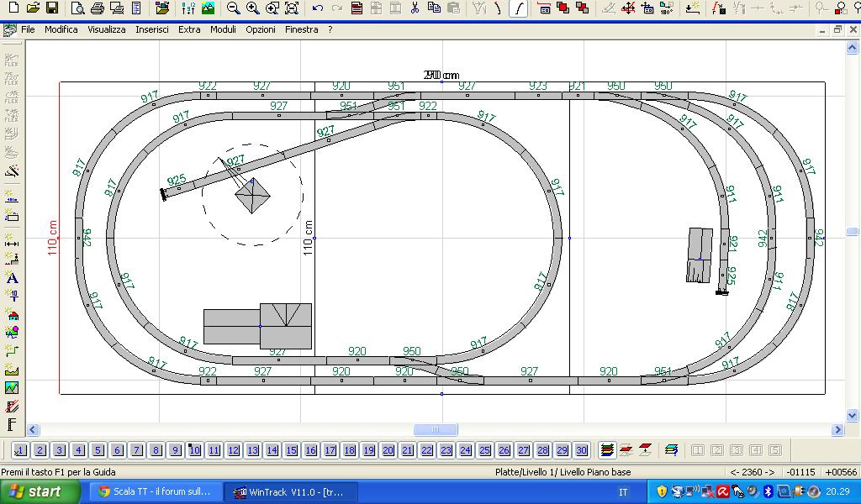Open the File menu
The width and height of the screenshot is (861, 504).
[x=28, y=29]
